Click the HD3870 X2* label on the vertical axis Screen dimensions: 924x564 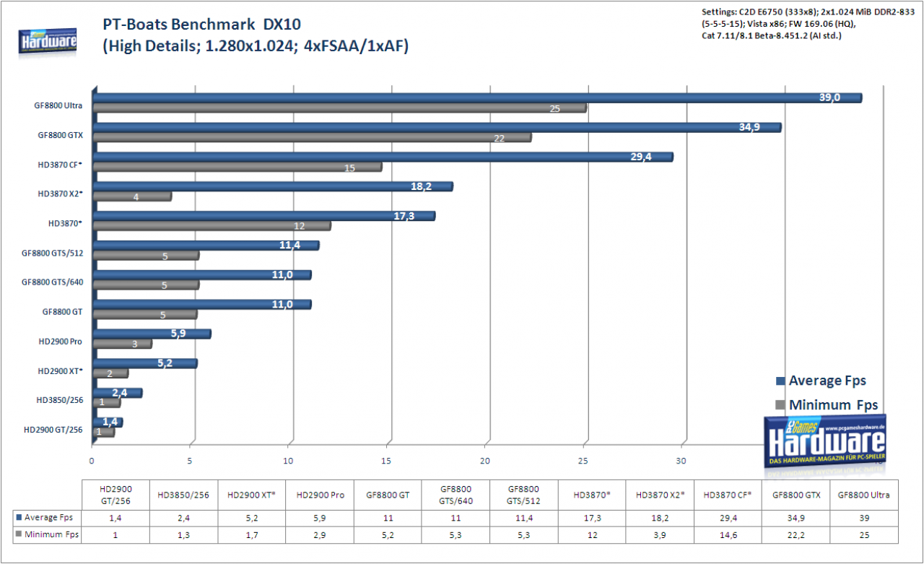point(60,194)
